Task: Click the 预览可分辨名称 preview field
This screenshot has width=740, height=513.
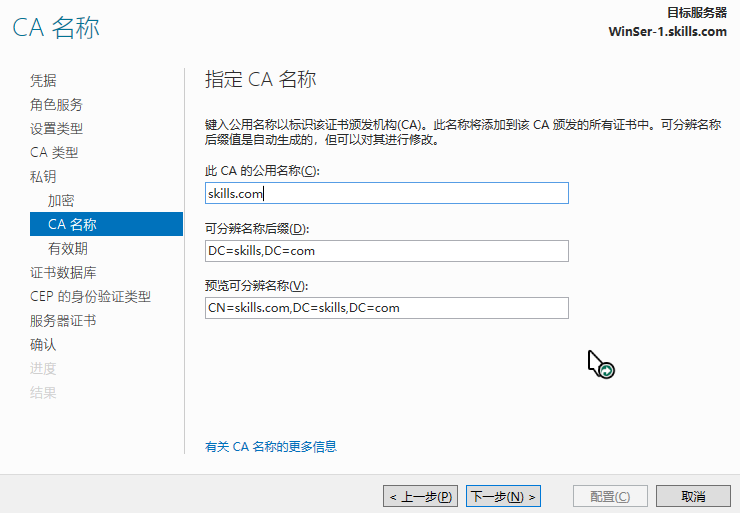Action: [x=386, y=308]
